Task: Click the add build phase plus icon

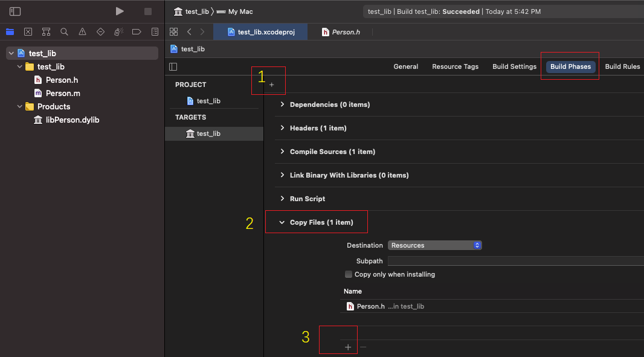Action: pyautogui.click(x=271, y=85)
